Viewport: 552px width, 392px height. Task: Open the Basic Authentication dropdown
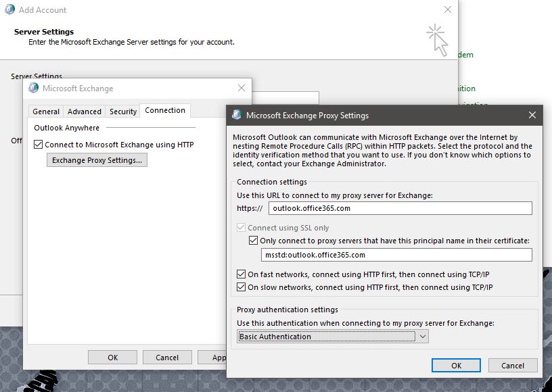click(x=333, y=337)
